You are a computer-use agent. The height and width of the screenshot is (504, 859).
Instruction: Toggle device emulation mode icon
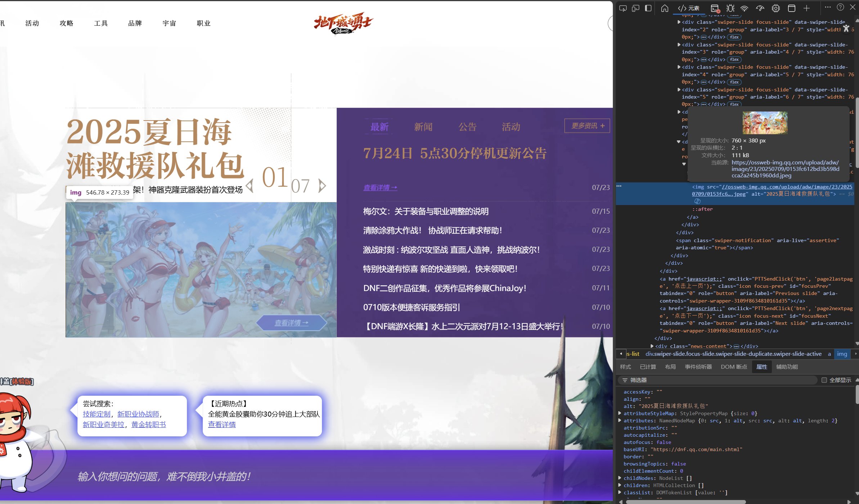pyautogui.click(x=635, y=8)
